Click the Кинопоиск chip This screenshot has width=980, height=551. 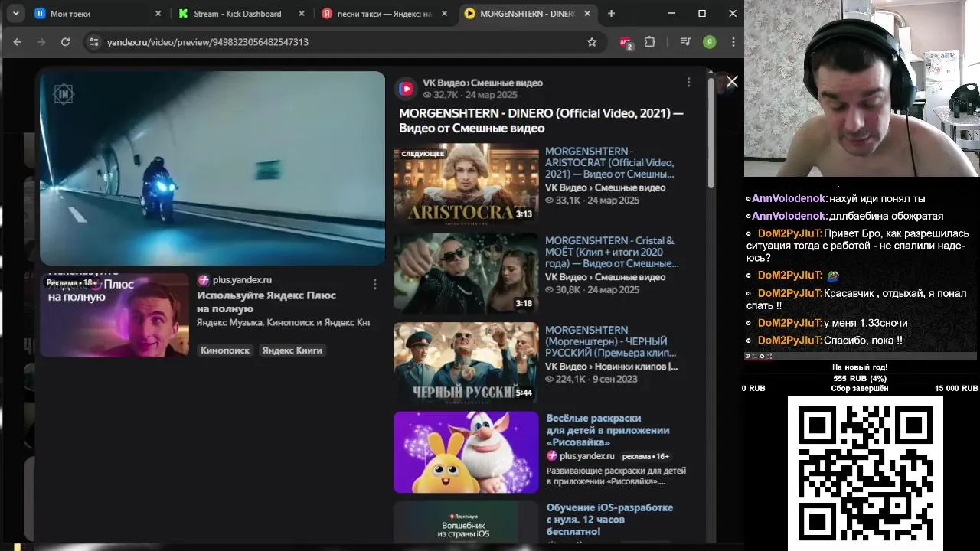tap(225, 350)
